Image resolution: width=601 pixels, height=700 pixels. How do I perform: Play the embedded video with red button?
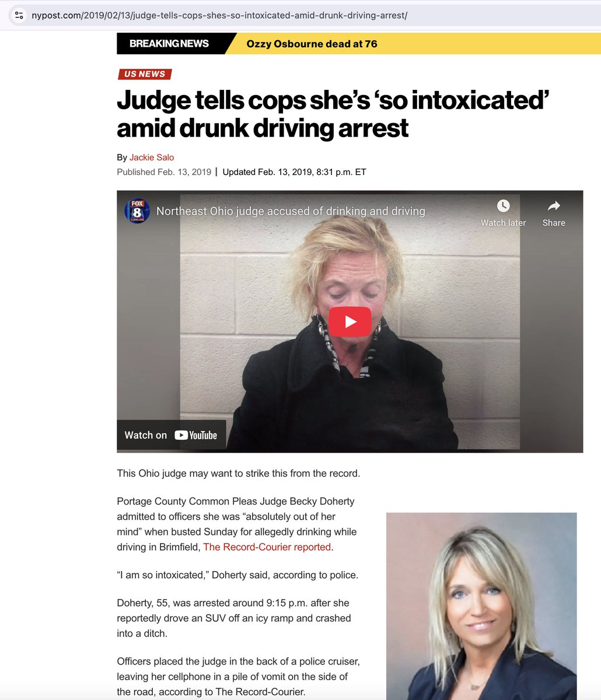350,321
